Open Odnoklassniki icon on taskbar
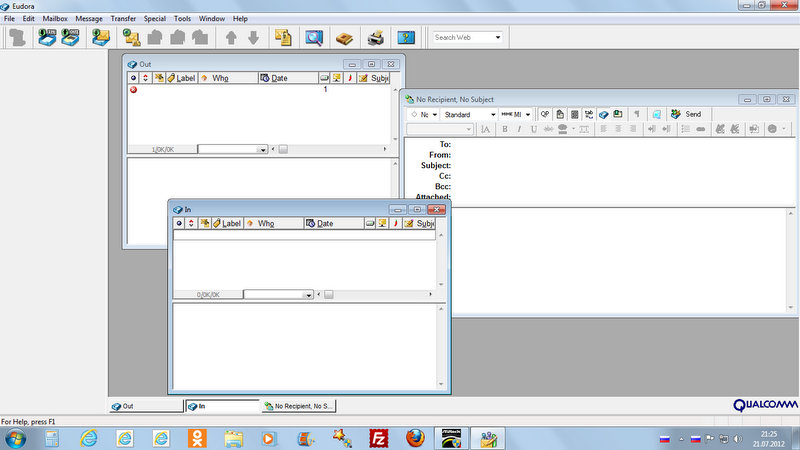The width and height of the screenshot is (800, 450). point(197,439)
